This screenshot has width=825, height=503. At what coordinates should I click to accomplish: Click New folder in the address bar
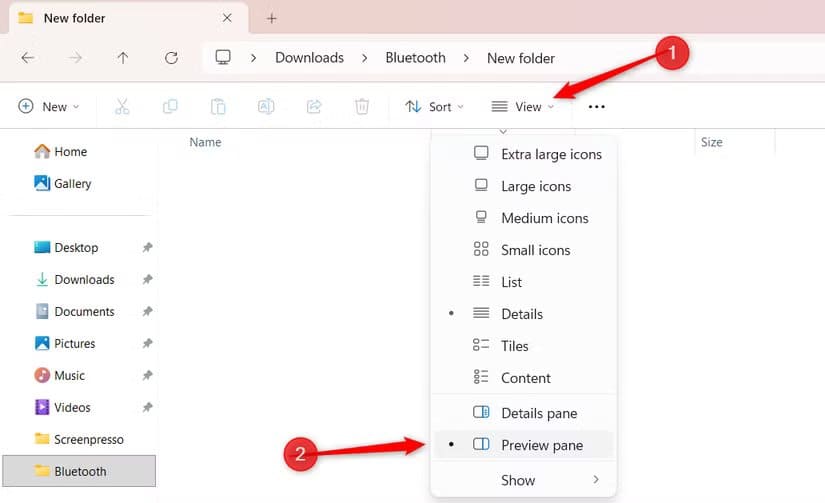coord(521,58)
